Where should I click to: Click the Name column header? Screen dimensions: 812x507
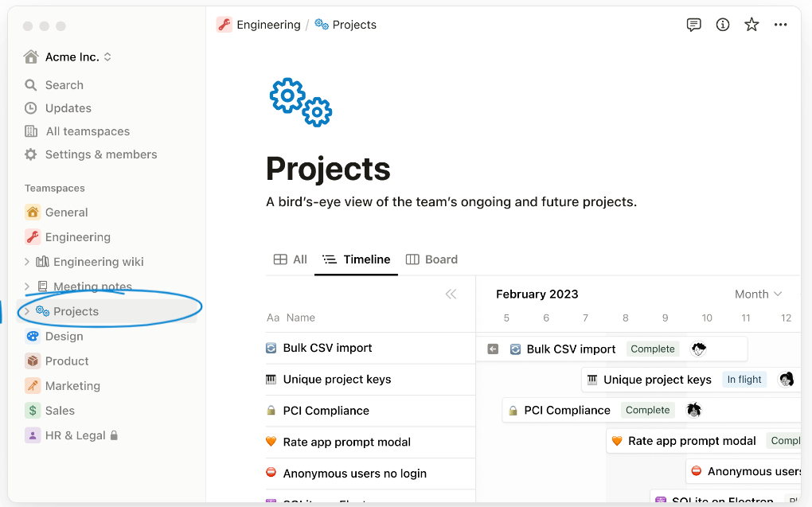tap(291, 318)
